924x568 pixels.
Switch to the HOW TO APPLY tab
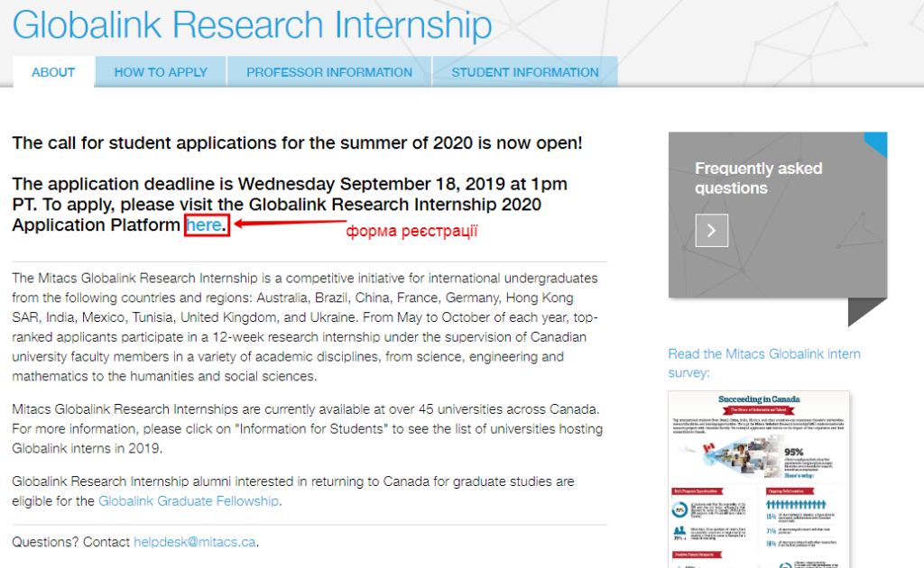click(x=161, y=72)
